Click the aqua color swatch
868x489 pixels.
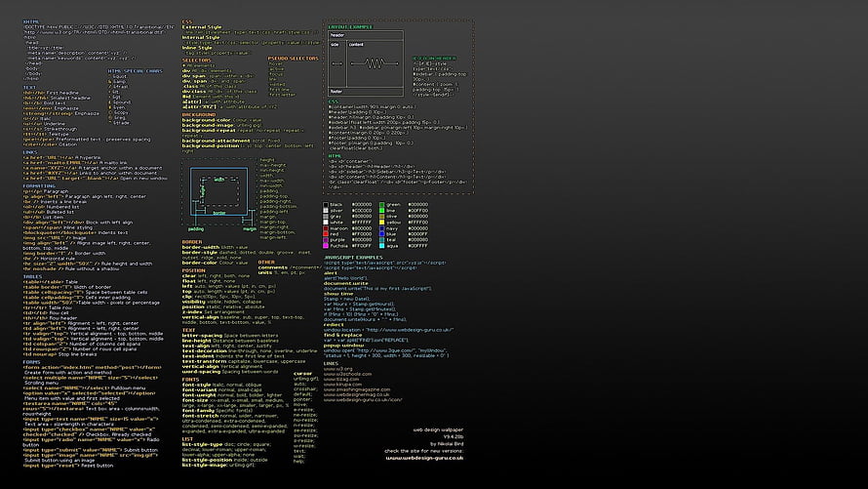[x=382, y=246]
